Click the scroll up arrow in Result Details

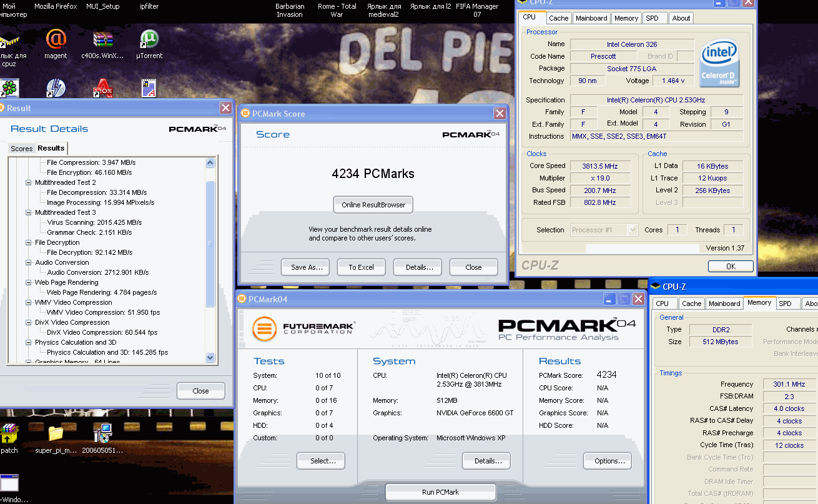[x=210, y=163]
